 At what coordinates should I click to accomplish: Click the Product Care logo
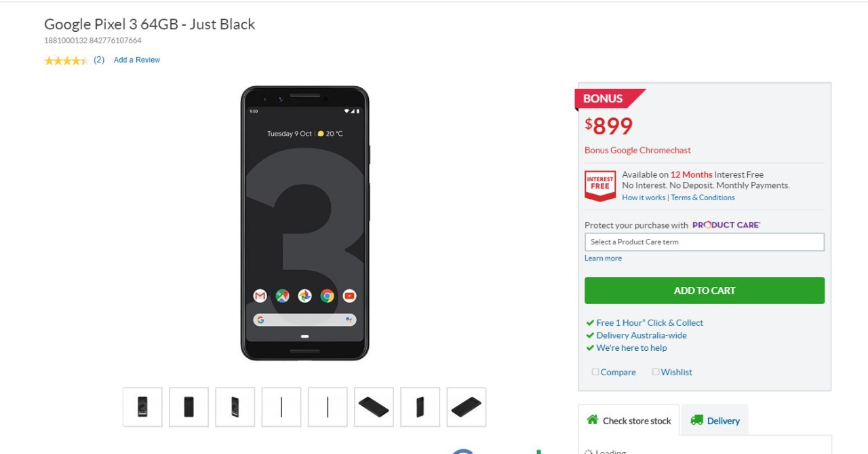point(726,225)
